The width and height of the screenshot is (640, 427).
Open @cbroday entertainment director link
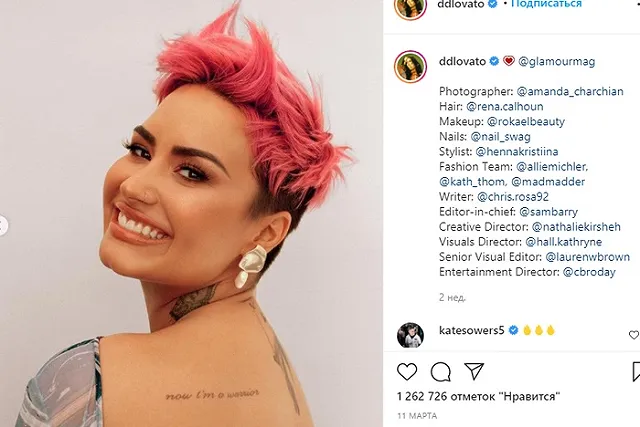(x=589, y=272)
